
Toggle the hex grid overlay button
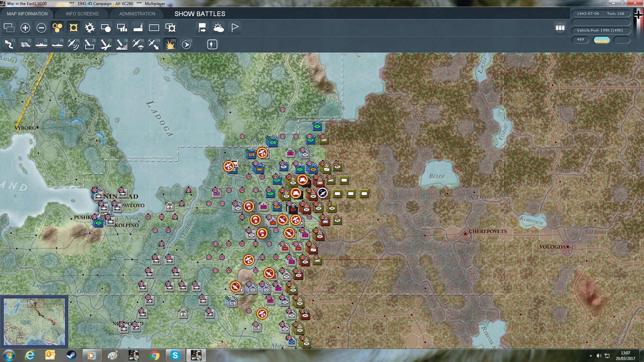pos(57,27)
